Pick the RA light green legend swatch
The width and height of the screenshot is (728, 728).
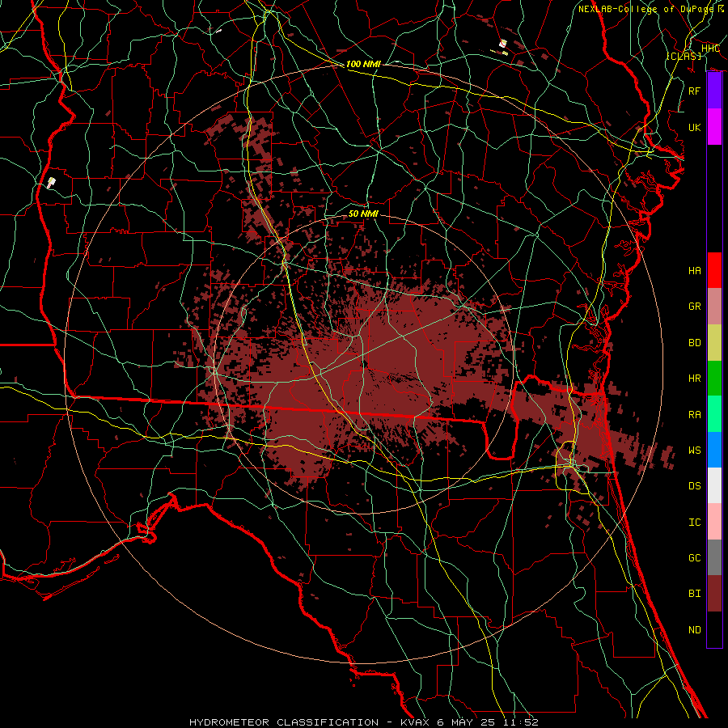click(x=714, y=413)
